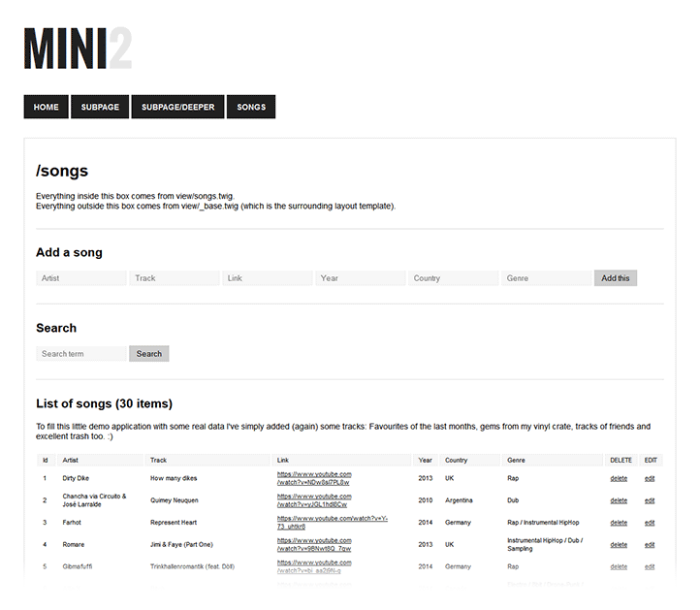Select the SONGS navigation item

[251, 107]
